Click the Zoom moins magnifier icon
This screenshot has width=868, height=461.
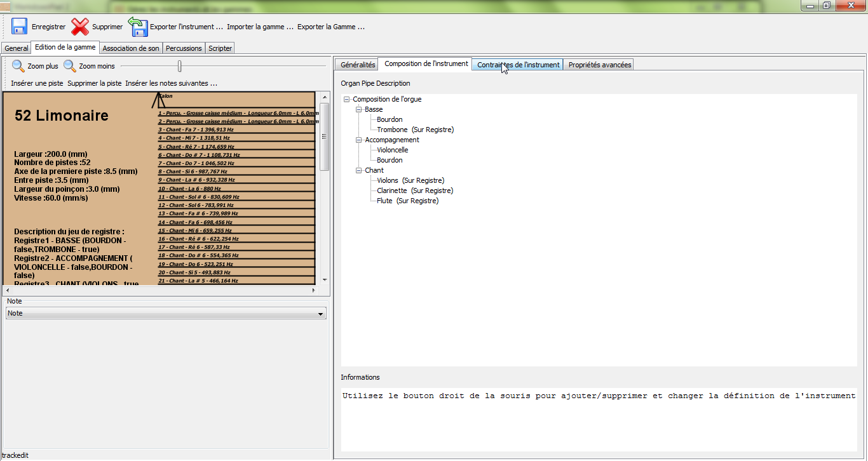[69, 66]
